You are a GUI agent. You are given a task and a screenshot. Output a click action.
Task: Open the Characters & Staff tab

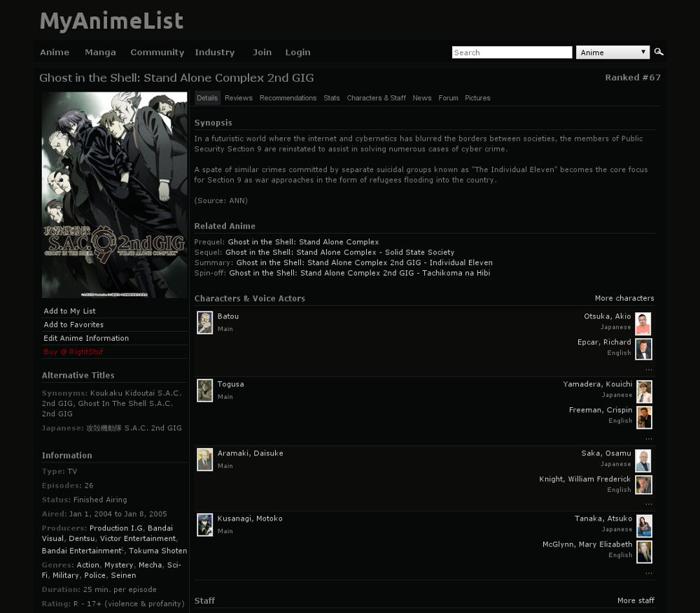(376, 98)
